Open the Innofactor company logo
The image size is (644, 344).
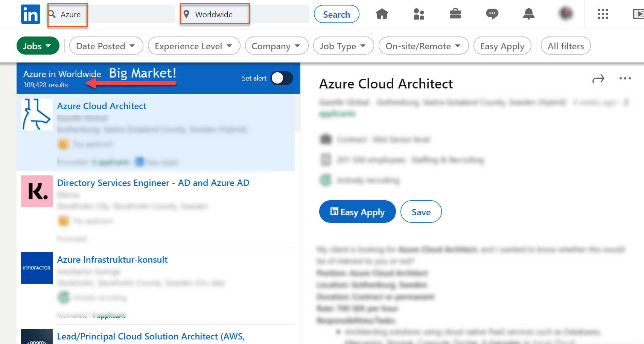[37, 268]
